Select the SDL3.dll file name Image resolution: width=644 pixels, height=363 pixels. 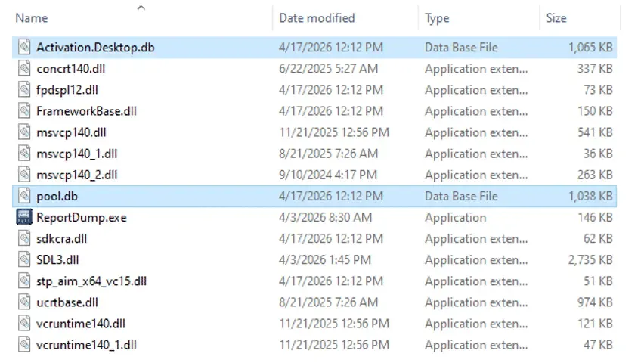click(x=57, y=260)
